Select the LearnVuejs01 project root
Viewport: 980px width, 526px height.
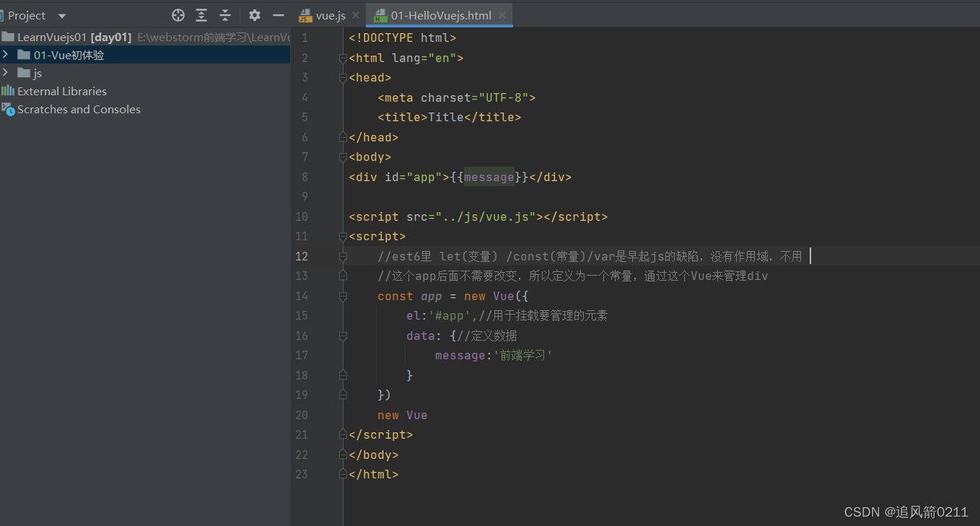click(144, 37)
